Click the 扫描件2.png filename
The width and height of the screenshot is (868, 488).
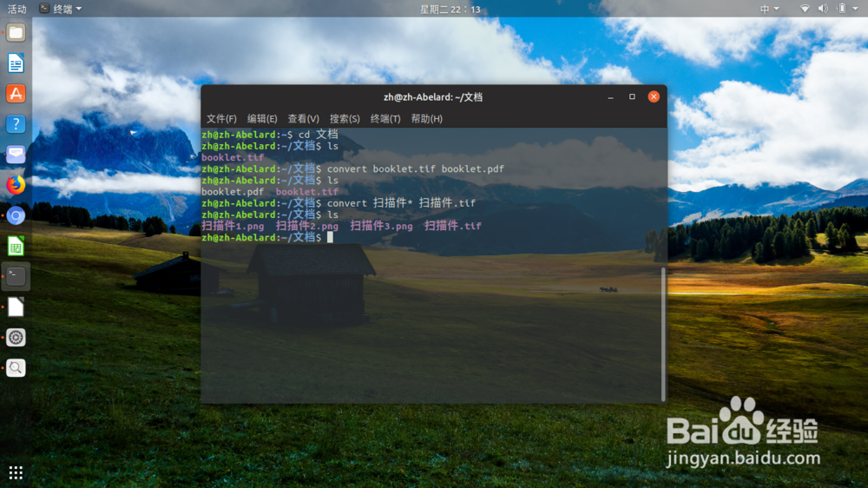point(306,226)
